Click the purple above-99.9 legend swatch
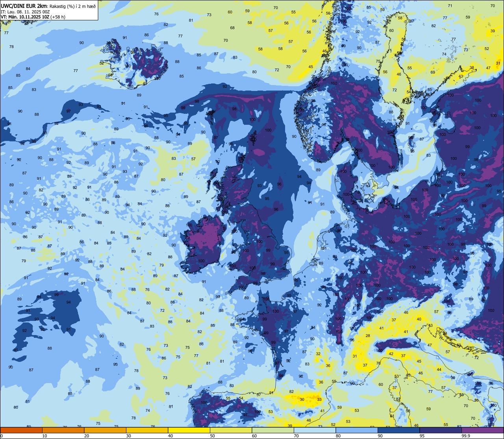 pos(482,430)
